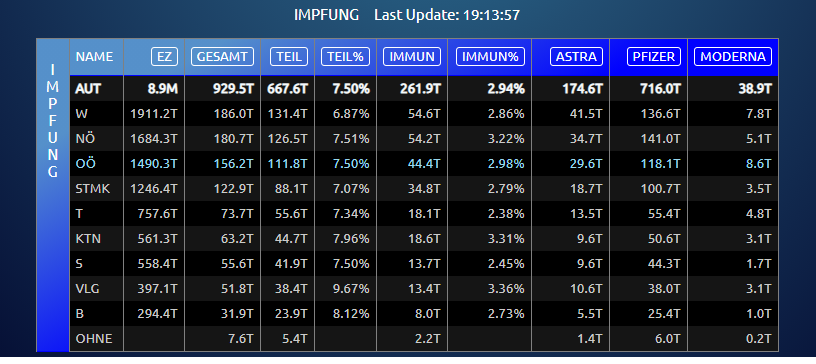Sort by TEIL column button
Image resolution: width=816 pixels, height=364 pixels.
[x=289, y=57]
